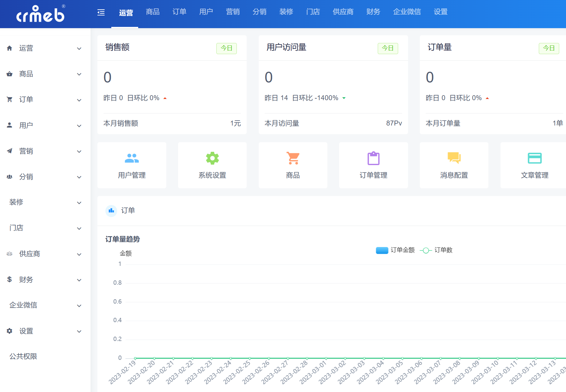Expand the 装修 sidebar chevron
Image resolution: width=566 pixels, height=392 pixels.
click(79, 203)
